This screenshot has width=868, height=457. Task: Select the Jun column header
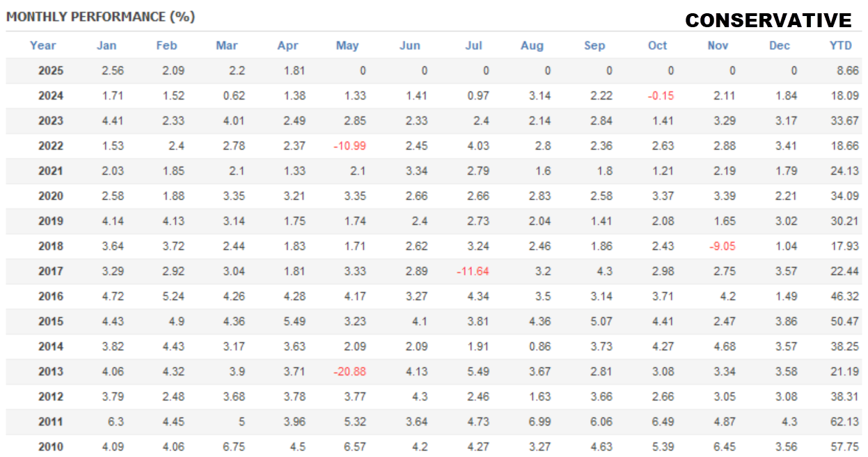pyautogui.click(x=410, y=45)
